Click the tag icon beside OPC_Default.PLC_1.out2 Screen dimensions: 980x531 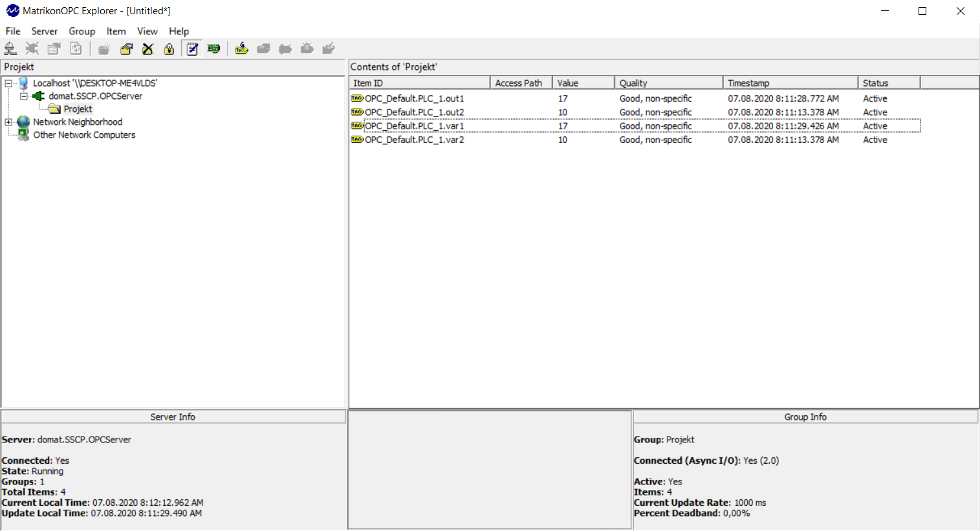pyautogui.click(x=357, y=112)
